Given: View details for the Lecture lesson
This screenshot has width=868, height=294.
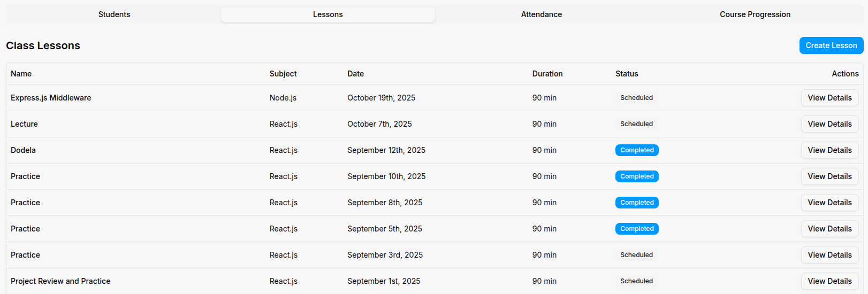Looking at the screenshot, I should [829, 124].
